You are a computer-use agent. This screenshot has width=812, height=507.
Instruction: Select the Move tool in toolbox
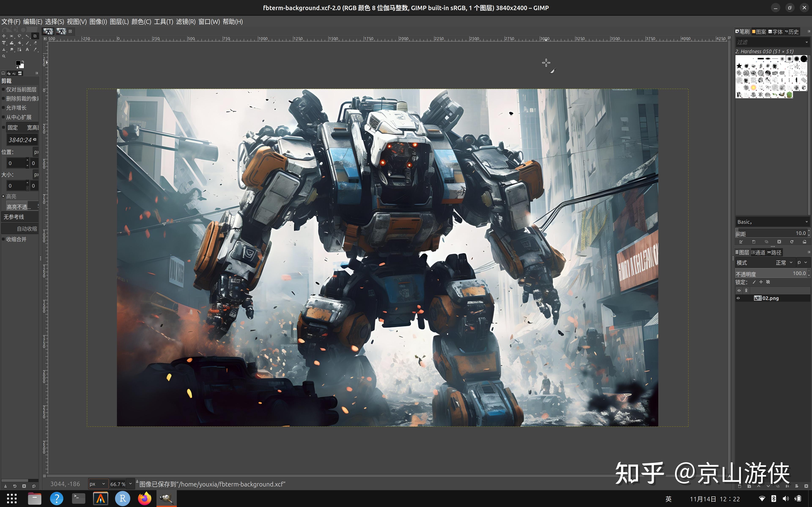tap(4, 36)
